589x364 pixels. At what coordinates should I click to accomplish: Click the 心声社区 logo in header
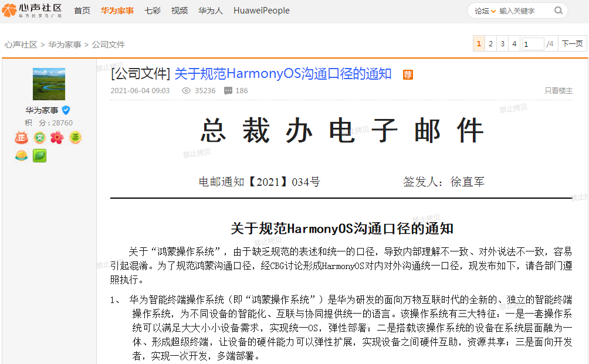pos(32,11)
